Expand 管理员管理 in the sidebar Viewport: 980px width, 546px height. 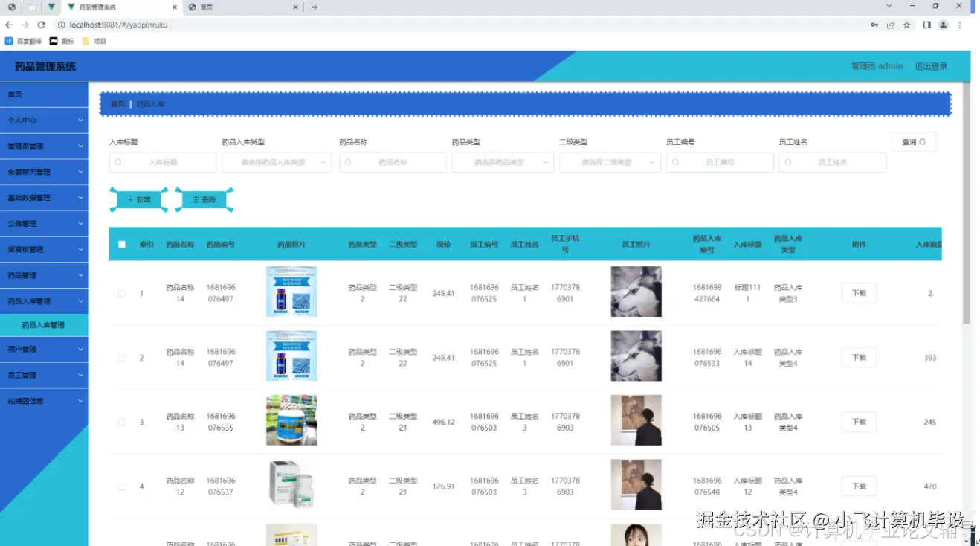tap(45, 146)
